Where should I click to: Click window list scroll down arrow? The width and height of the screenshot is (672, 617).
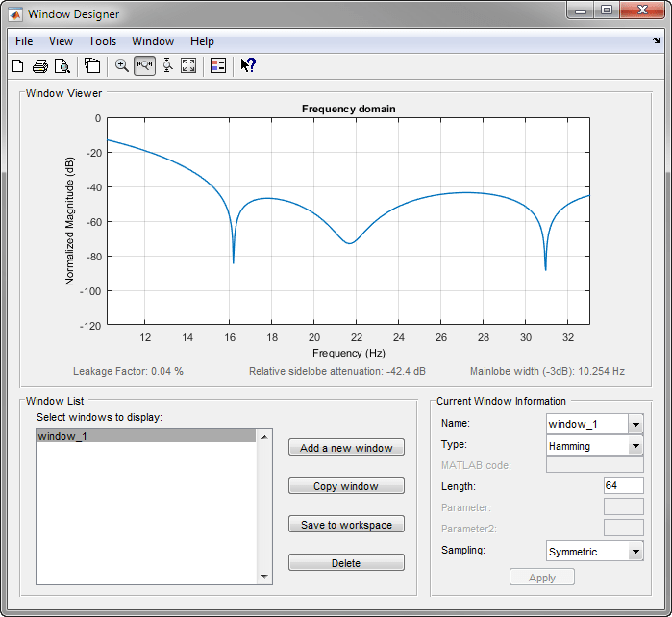coord(264,577)
